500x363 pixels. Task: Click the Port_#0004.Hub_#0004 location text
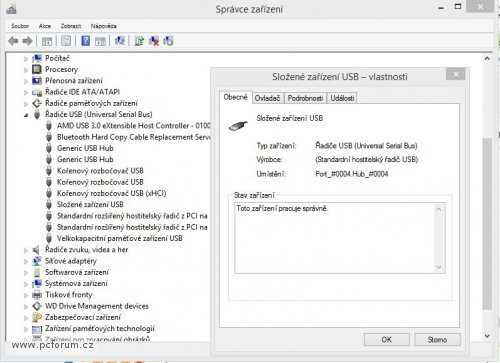click(352, 174)
